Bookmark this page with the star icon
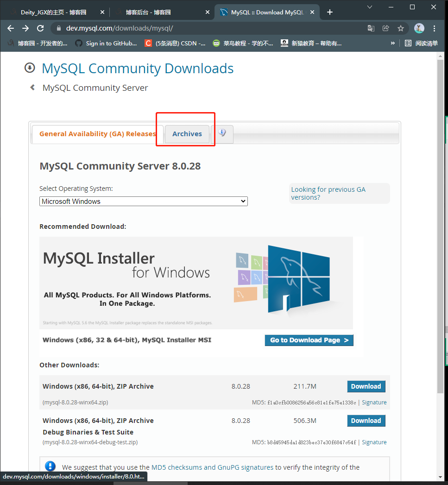This screenshot has height=485, width=448. (401, 28)
